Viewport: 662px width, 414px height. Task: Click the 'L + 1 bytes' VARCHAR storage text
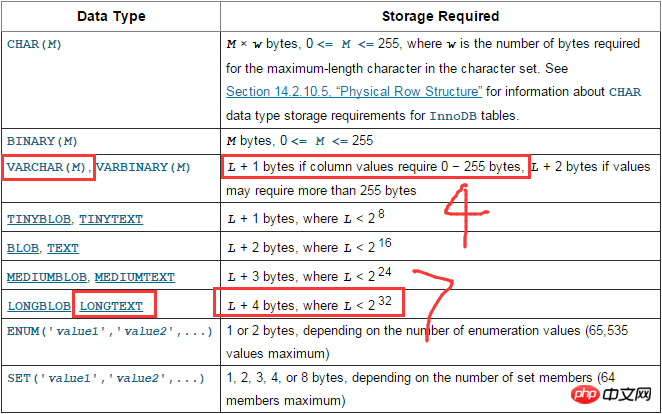[375, 166]
